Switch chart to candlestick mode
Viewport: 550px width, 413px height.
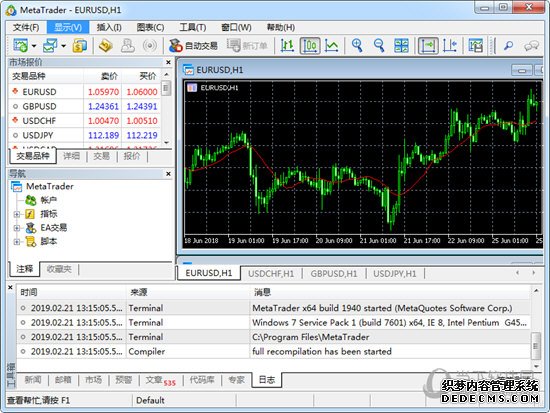tap(310, 46)
